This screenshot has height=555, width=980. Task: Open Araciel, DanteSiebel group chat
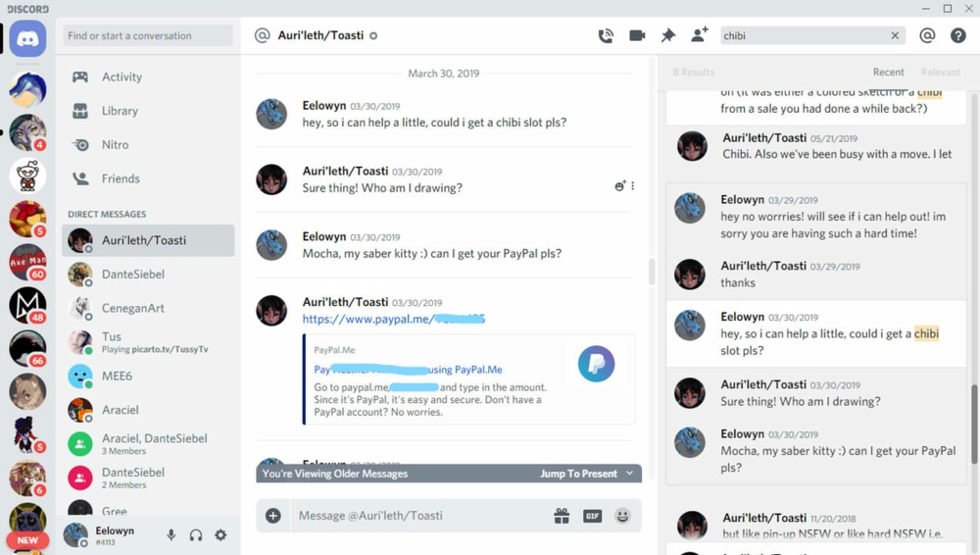pyautogui.click(x=148, y=443)
